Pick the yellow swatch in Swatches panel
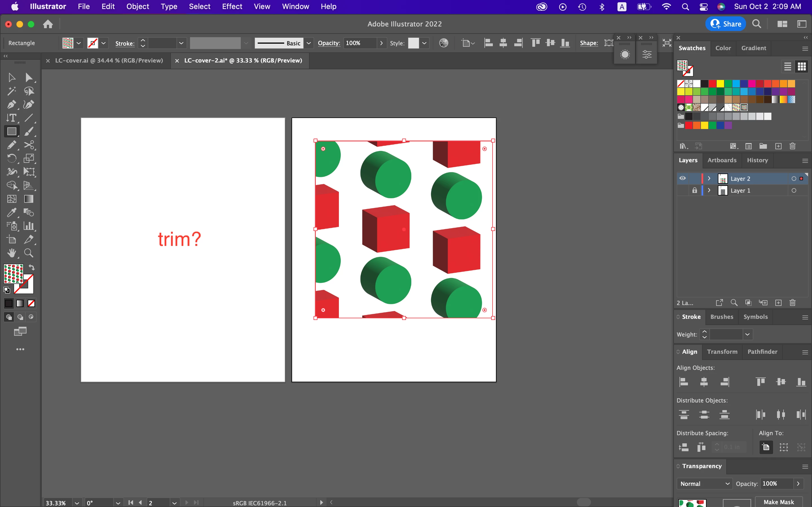Image resolution: width=812 pixels, height=507 pixels. tap(720, 83)
